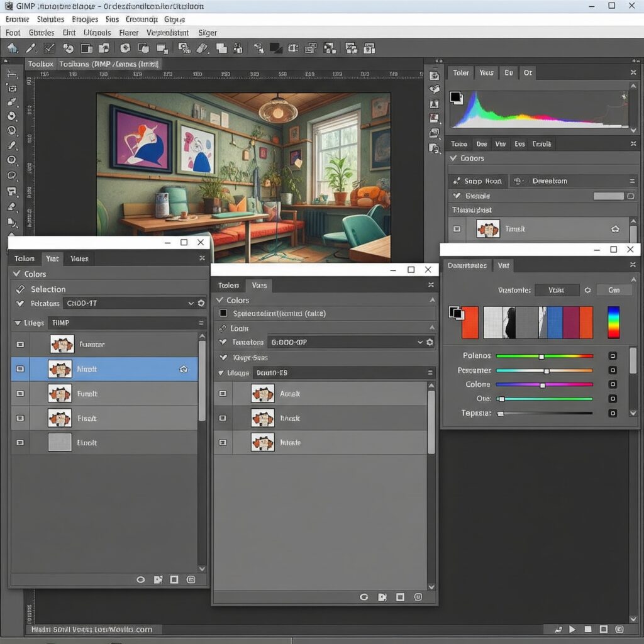Click the checkmark box icon in the main toolbar
Image resolution: width=644 pixels, height=644 pixels.
tap(49, 48)
